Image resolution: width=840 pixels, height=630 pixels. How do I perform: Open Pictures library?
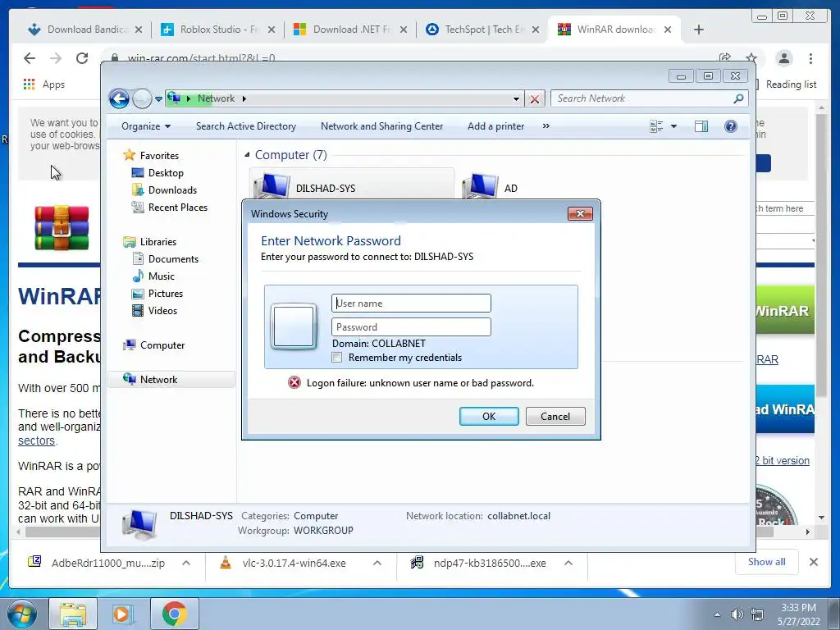(166, 294)
